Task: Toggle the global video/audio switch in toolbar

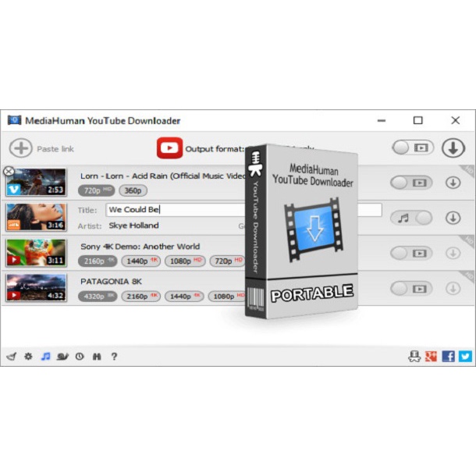Action: coord(413,148)
